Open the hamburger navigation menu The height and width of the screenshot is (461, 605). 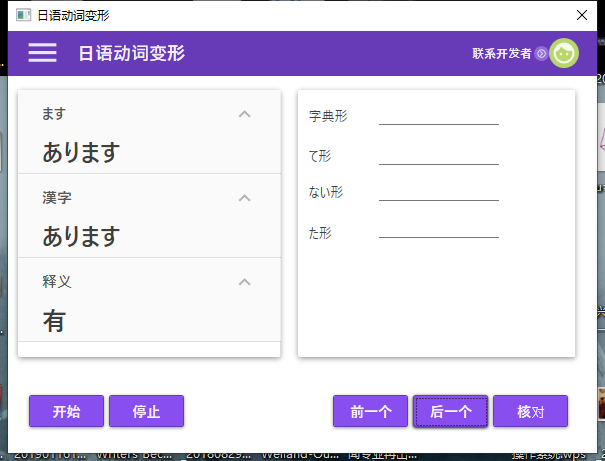pyautogui.click(x=42, y=52)
